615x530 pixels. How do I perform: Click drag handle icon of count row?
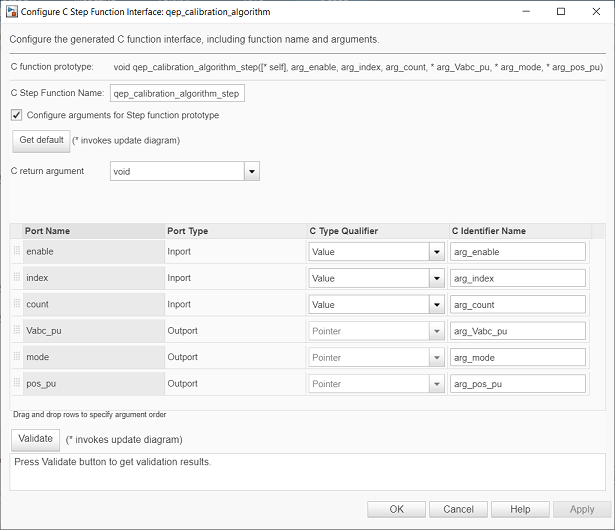coord(16,304)
